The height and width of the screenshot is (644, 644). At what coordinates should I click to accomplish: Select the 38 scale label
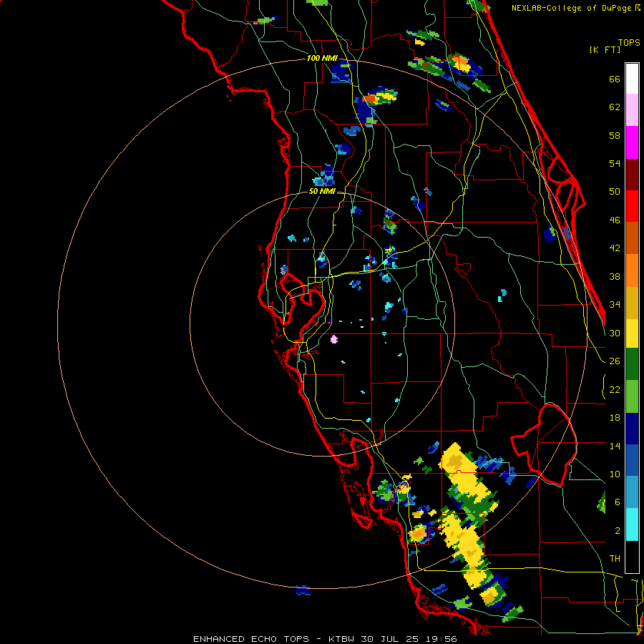click(615, 277)
